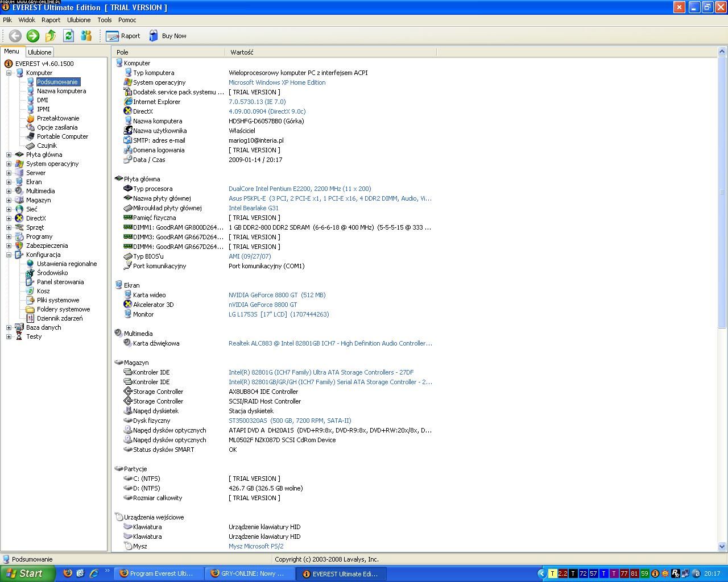Screen dimensions: 728x582
Task: Click the Windows Start button
Action: click(x=27, y=573)
